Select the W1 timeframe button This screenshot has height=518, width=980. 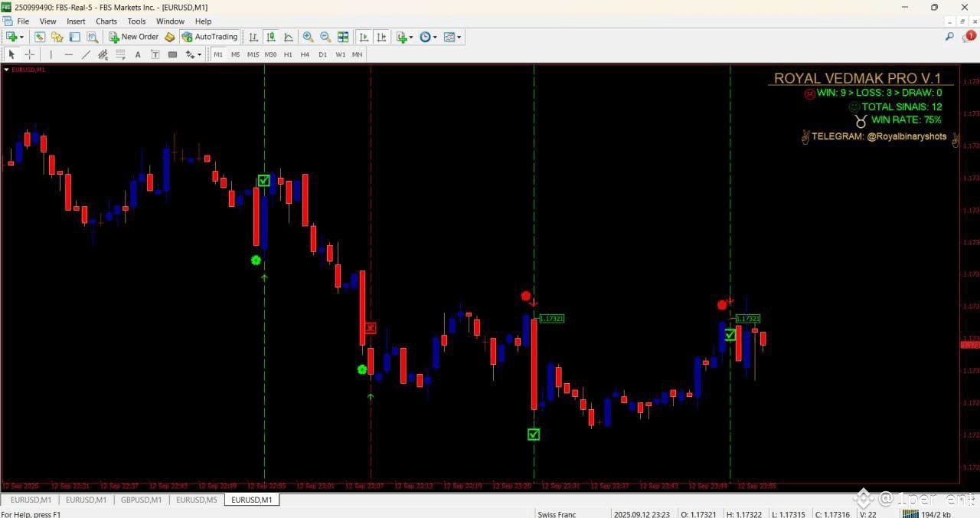340,54
